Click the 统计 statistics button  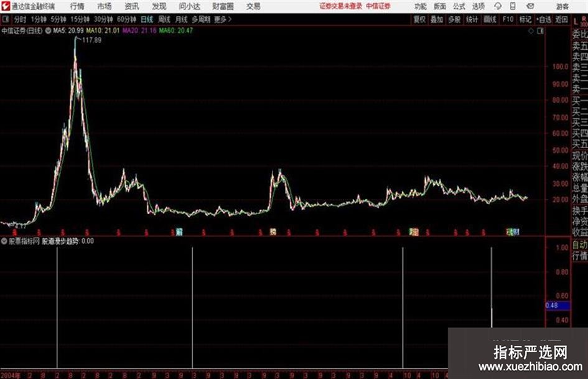click(472, 19)
